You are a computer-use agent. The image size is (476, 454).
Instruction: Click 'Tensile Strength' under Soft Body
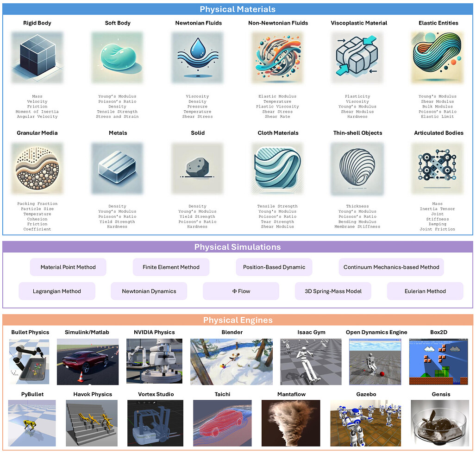click(x=117, y=112)
